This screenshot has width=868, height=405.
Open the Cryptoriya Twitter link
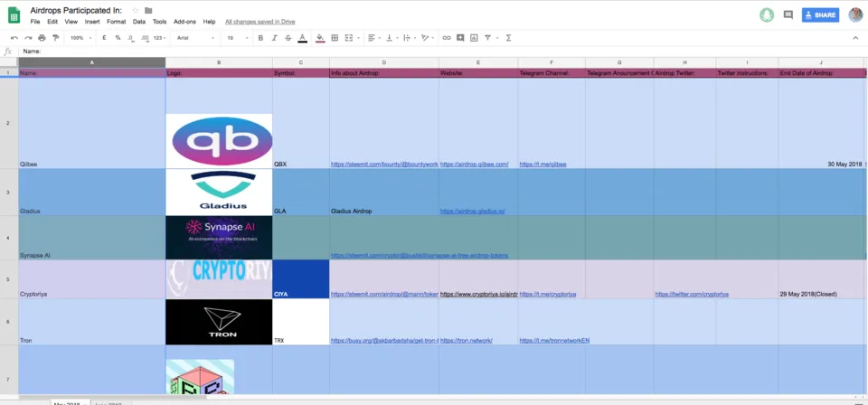[x=692, y=295]
